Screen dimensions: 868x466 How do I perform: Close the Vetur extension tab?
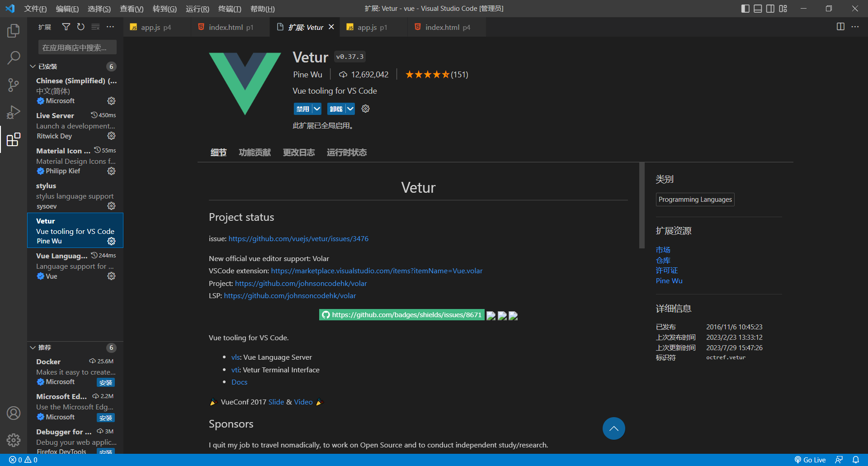331,27
